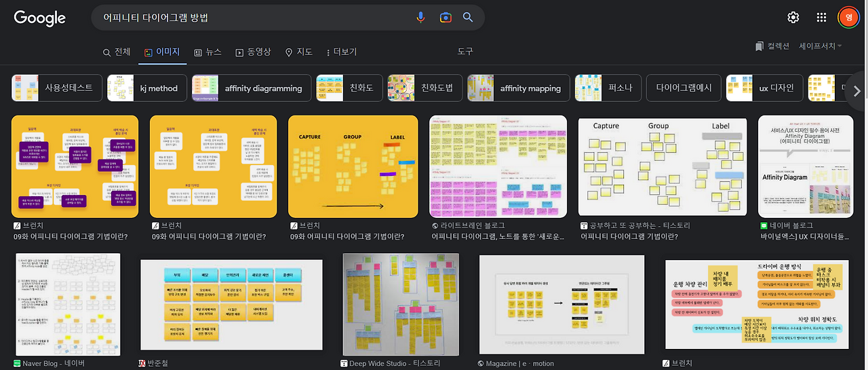The image size is (868, 370).
Task: Start voice search with microphone icon
Action: 420,18
